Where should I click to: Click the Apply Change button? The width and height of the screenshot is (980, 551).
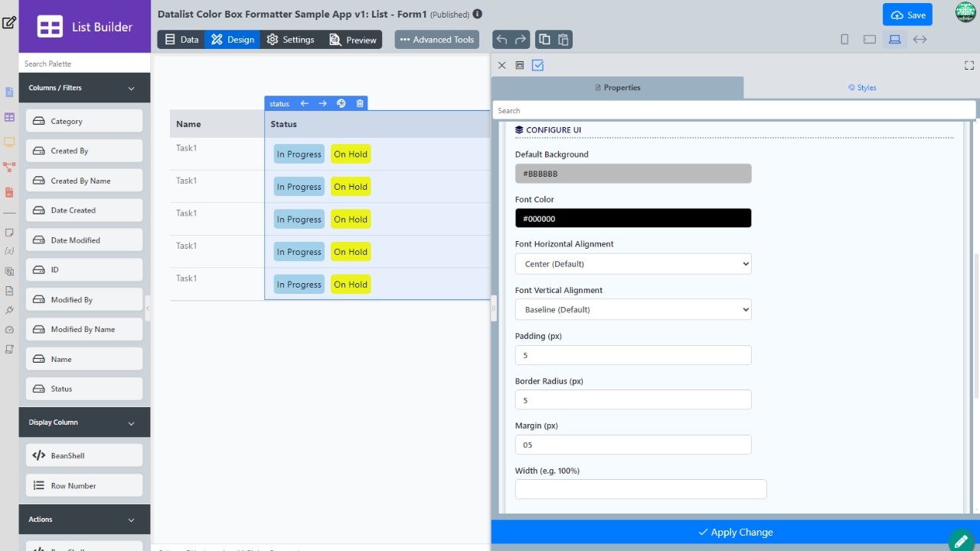click(x=735, y=533)
